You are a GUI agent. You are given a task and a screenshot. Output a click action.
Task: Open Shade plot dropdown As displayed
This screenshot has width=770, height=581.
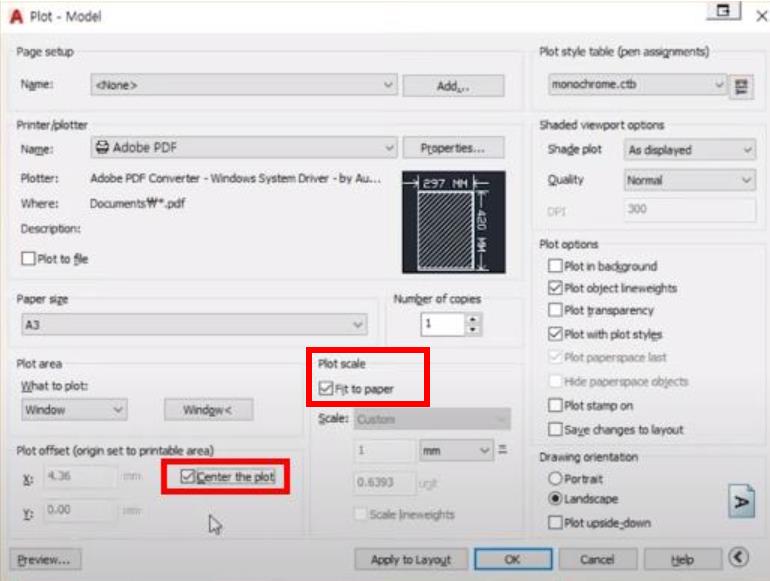(689, 150)
